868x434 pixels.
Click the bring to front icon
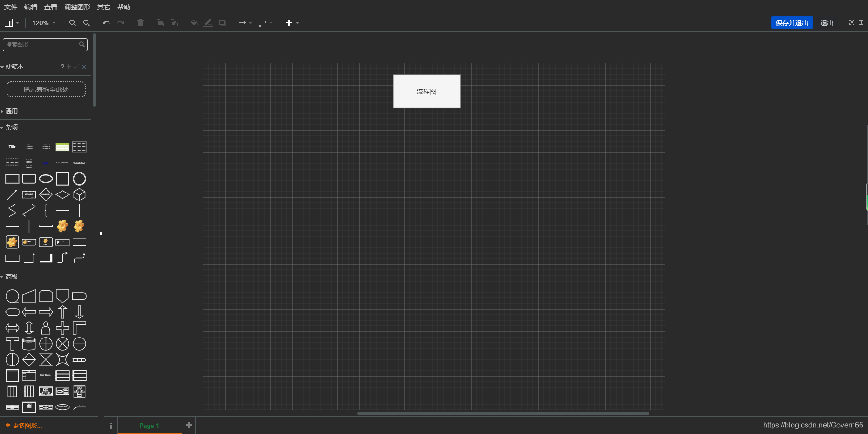click(x=160, y=23)
